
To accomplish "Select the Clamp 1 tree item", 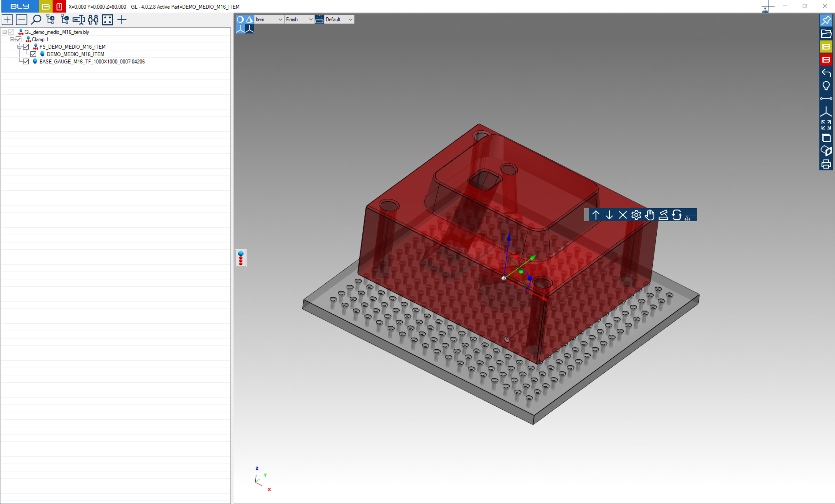I will click(x=40, y=40).
